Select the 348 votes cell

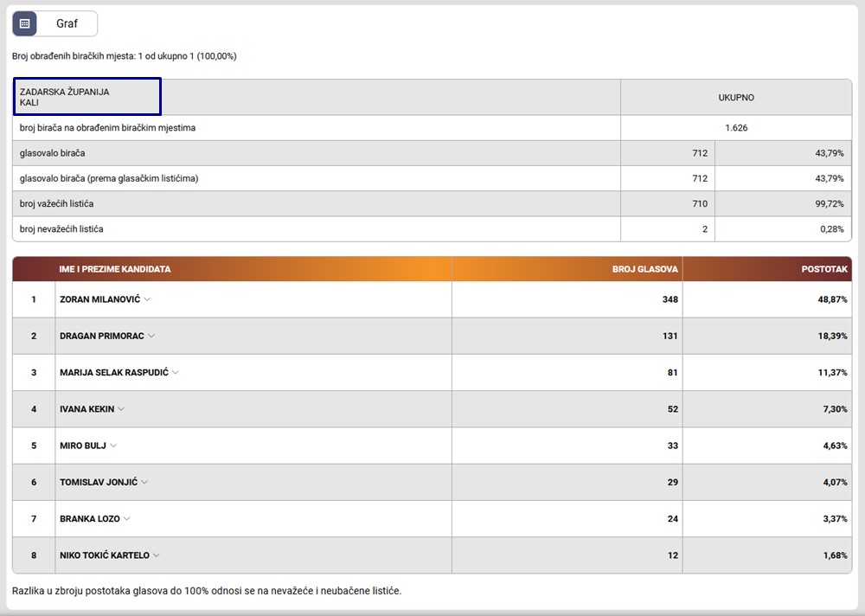coord(670,299)
